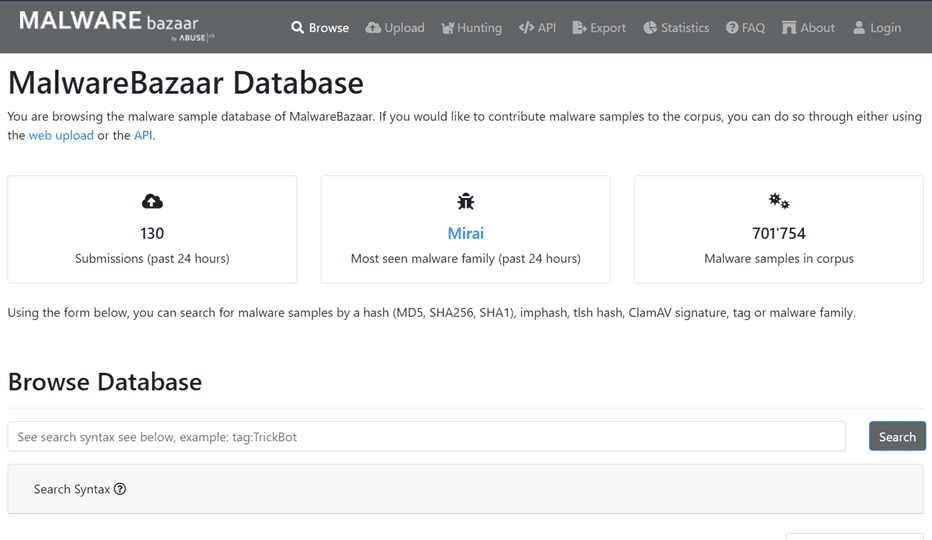Click the Hunting icon in navbar
Screen dimensions: 932x540
(446, 28)
